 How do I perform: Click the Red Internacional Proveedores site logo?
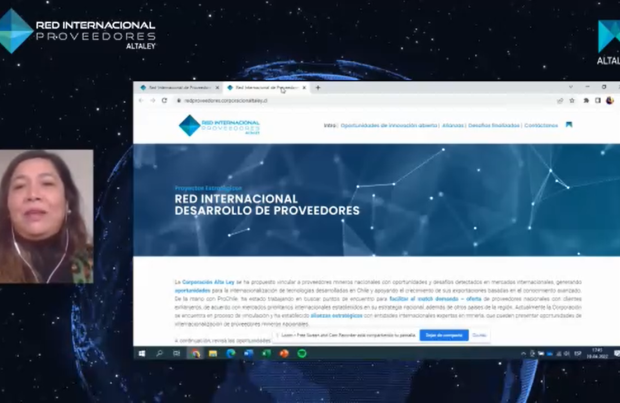coord(219,125)
